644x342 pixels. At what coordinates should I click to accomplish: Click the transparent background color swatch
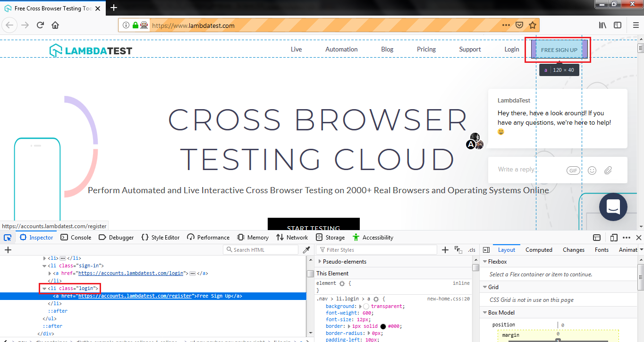pyautogui.click(x=366, y=306)
